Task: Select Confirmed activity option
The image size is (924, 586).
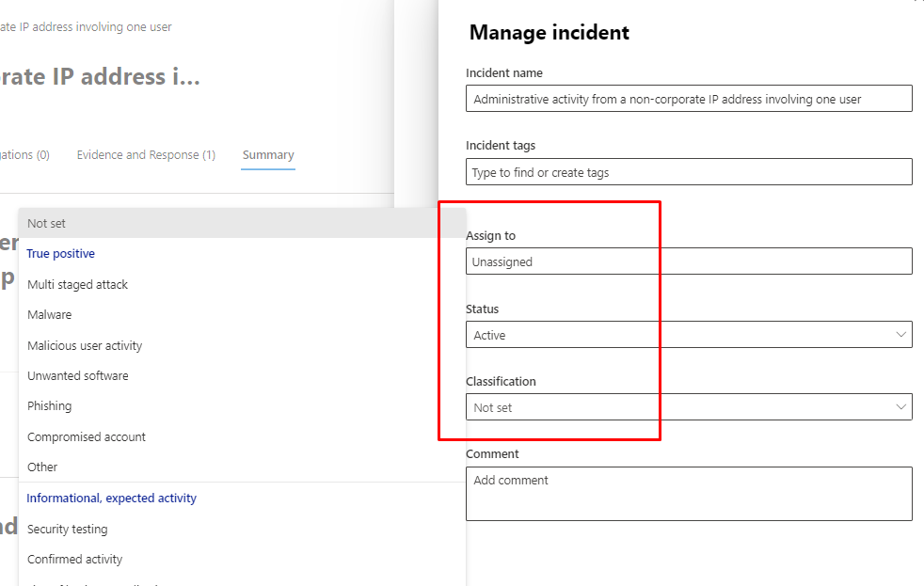Action: pos(75,560)
